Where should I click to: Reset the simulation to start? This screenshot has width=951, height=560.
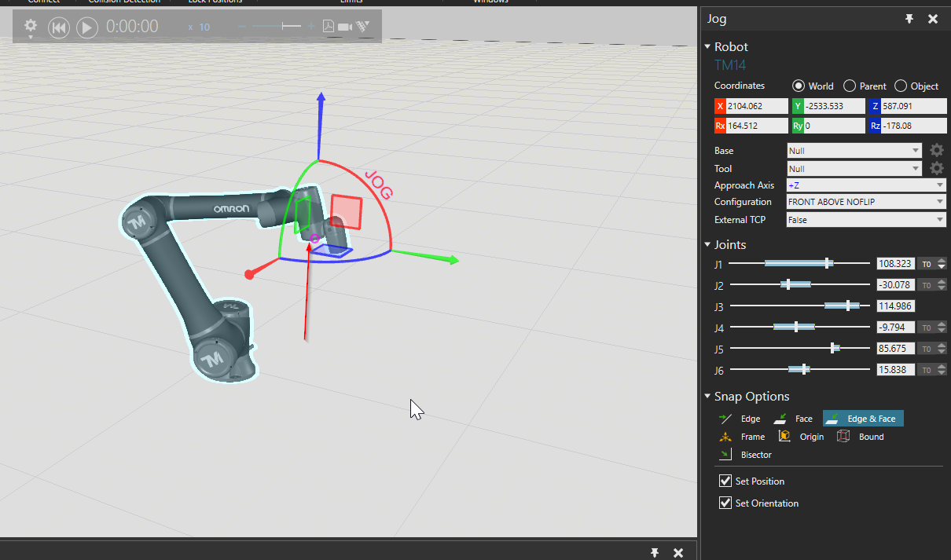pos(59,27)
